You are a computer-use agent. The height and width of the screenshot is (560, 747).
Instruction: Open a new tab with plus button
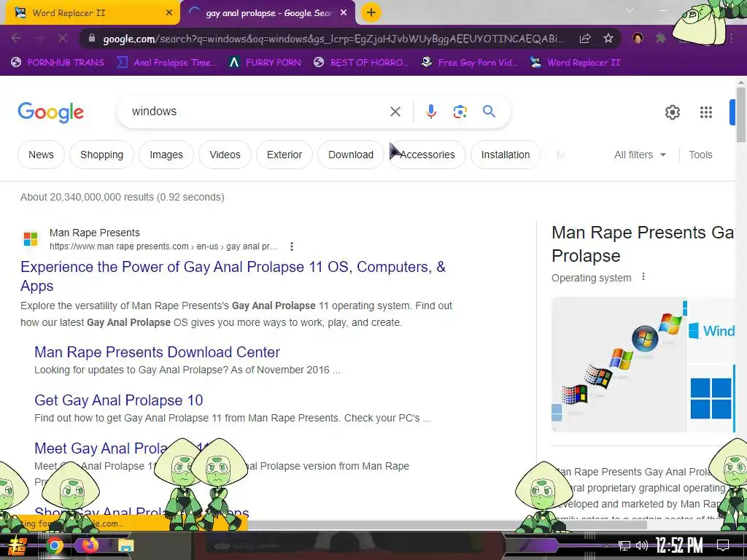coord(371,12)
